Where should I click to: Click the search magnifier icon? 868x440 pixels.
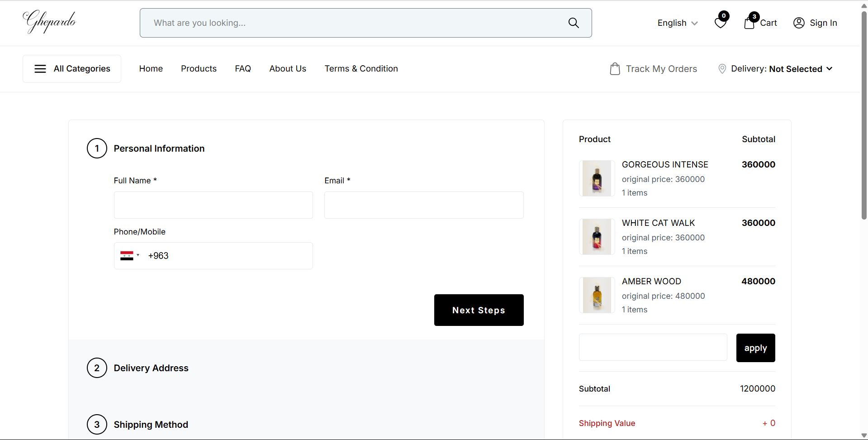pos(574,23)
